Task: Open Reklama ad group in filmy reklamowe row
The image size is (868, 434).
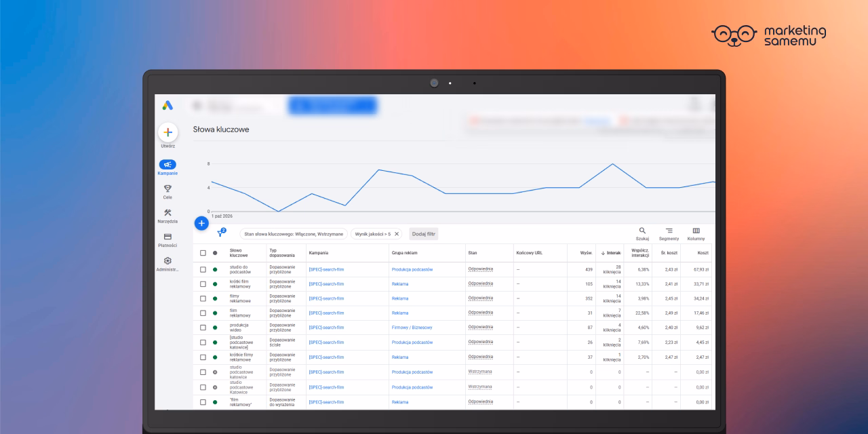Action: pyautogui.click(x=400, y=298)
